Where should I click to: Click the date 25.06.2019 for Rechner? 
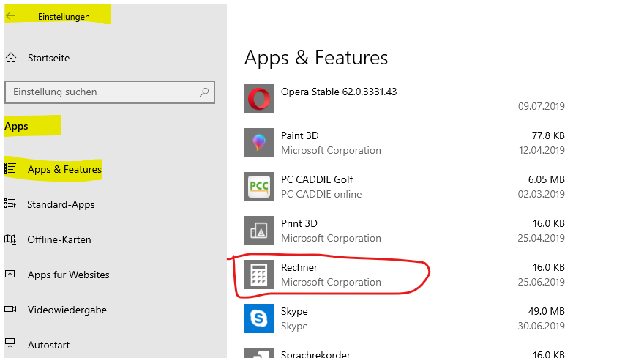542,283
